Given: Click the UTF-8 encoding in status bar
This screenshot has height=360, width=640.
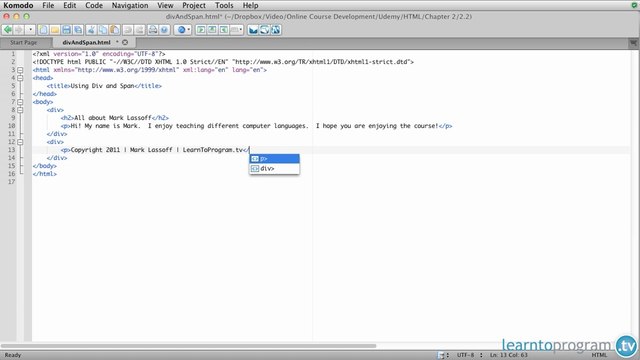Looking at the screenshot, I should coord(466,355).
